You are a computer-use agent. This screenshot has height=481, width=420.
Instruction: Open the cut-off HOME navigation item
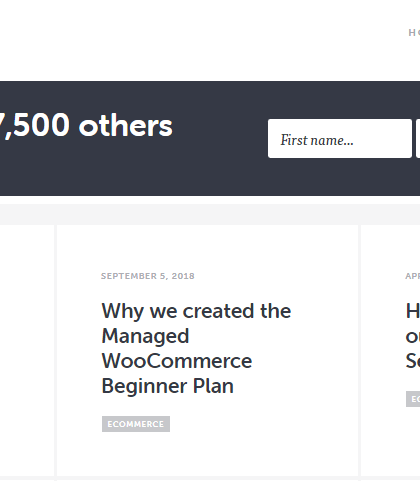(414, 33)
